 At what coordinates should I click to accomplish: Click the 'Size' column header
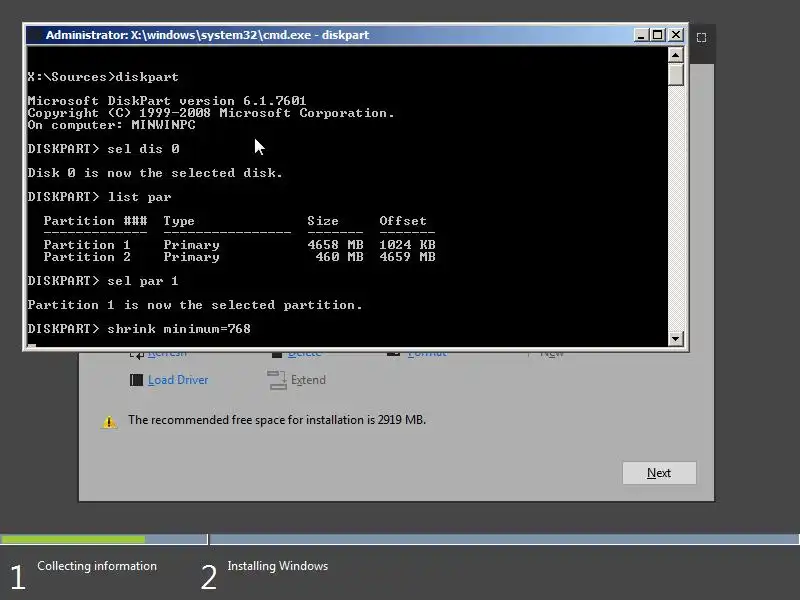322,221
